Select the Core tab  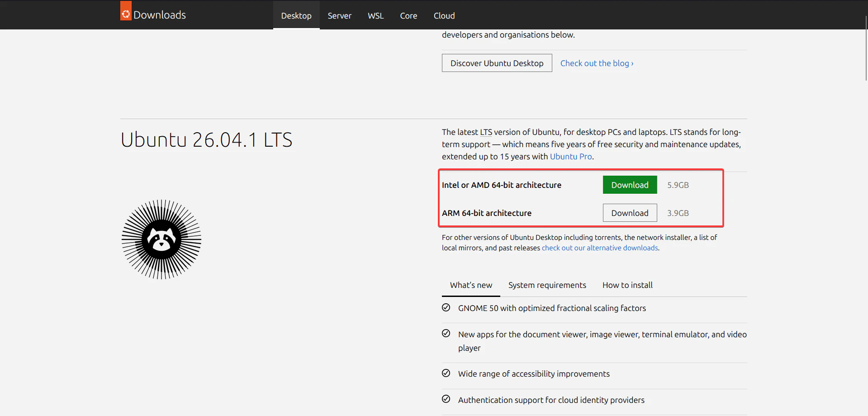coord(408,15)
